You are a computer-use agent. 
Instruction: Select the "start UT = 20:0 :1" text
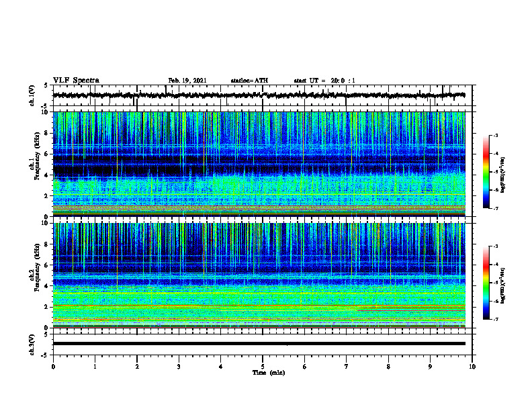tap(324, 81)
